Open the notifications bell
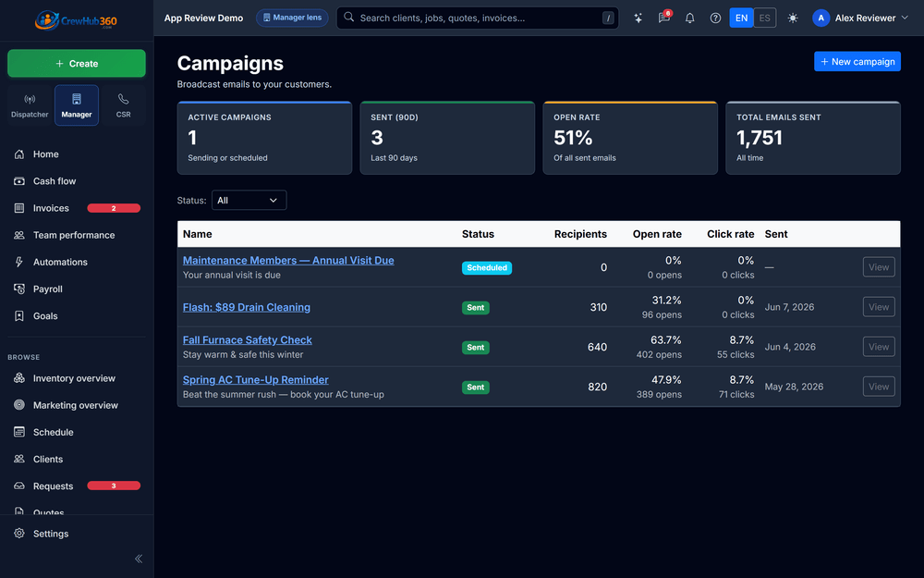The image size is (924, 578). 689,18
